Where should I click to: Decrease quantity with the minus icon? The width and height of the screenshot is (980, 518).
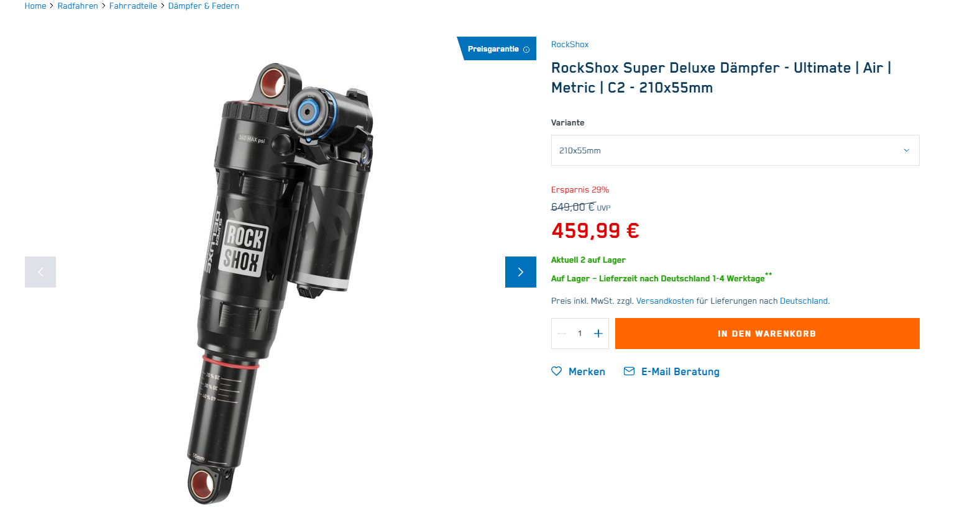562,334
